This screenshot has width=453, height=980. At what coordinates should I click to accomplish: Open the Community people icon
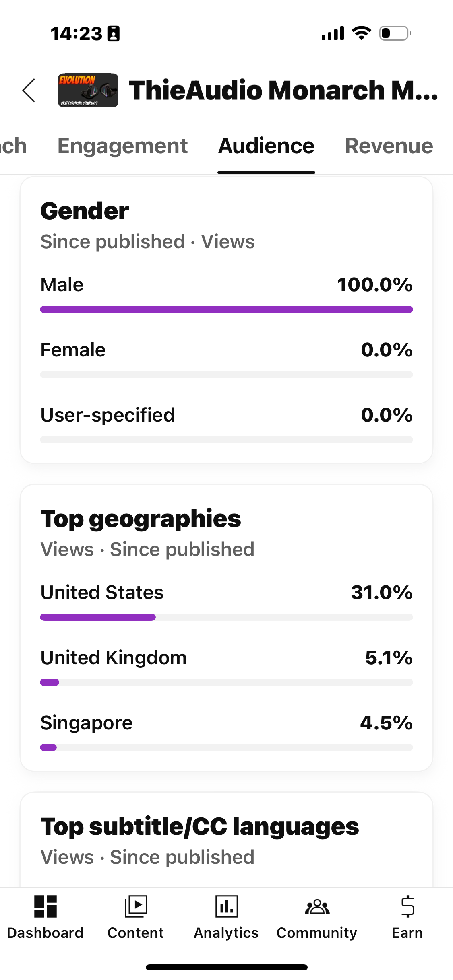pos(317,906)
